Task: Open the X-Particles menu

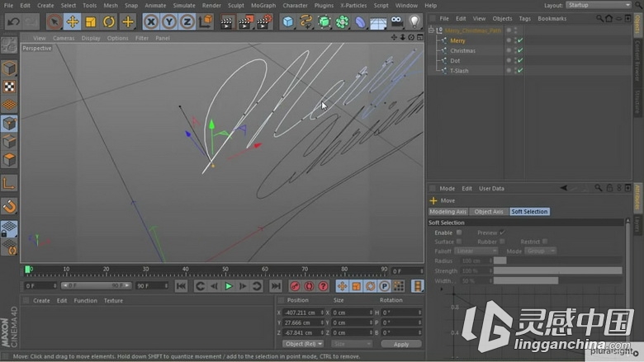Action: pos(353,5)
